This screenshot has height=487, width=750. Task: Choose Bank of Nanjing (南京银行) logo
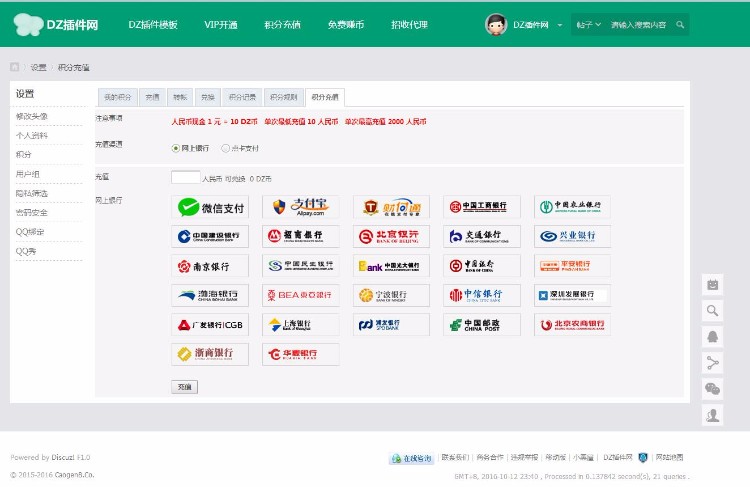pos(210,266)
